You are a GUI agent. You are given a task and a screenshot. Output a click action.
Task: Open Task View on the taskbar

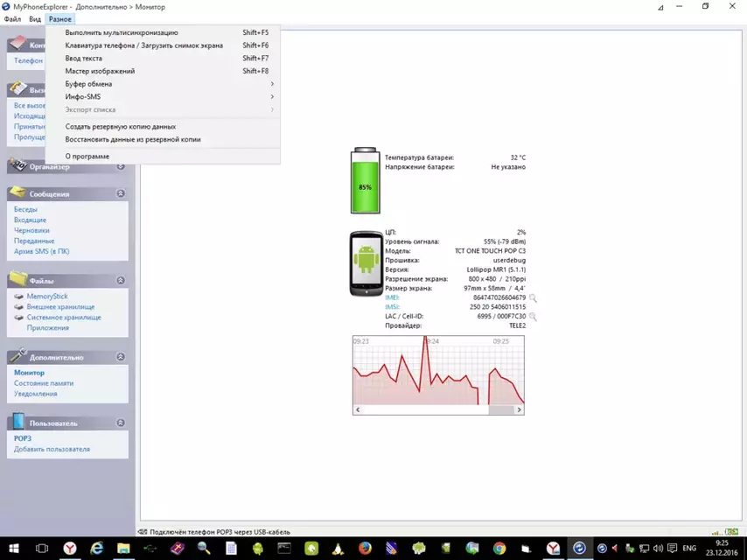tap(42, 549)
